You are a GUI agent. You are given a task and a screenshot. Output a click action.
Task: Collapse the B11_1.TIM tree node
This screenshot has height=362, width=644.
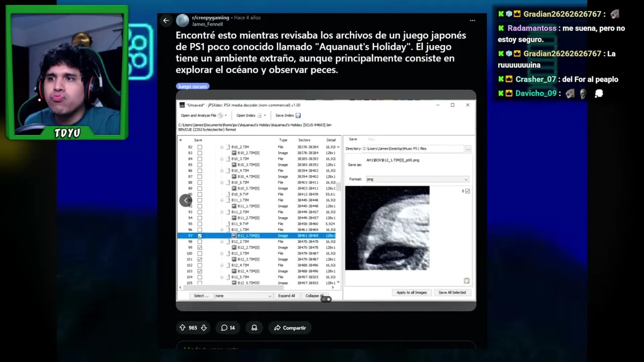pyautogui.click(x=222, y=200)
